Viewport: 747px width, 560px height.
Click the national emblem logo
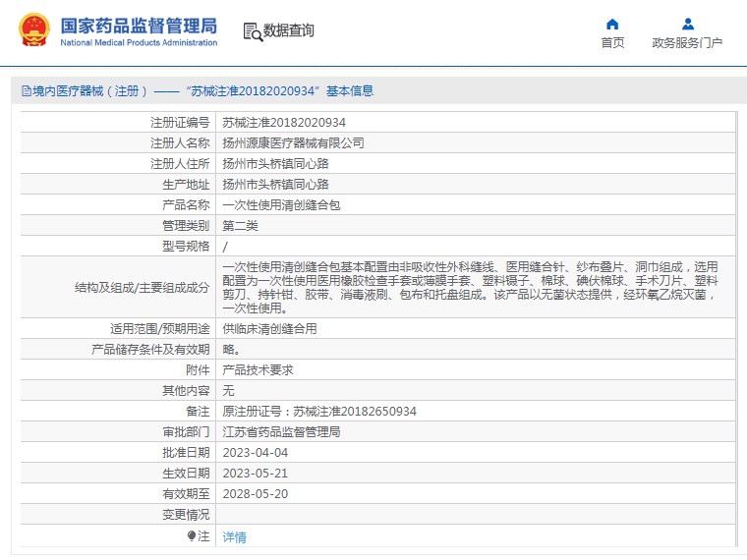33,29
